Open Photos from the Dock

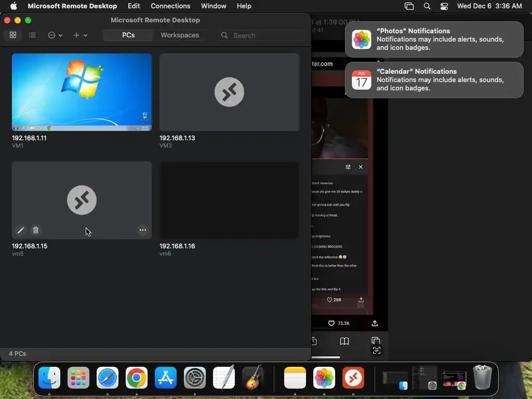(x=324, y=378)
